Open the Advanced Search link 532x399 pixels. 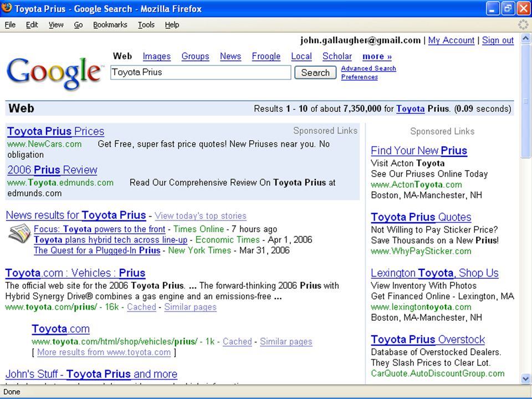pyautogui.click(x=369, y=68)
